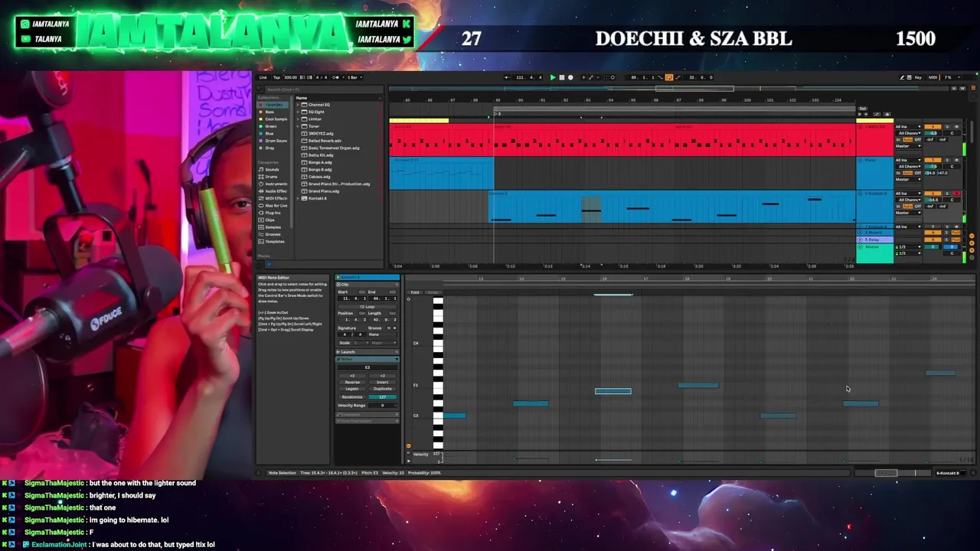Toggle the Scale button above the piano roll

pos(433,292)
